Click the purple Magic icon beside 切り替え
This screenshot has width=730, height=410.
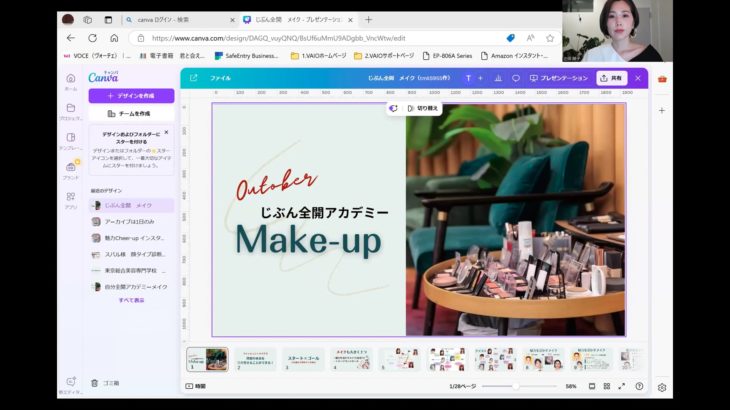pos(393,108)
